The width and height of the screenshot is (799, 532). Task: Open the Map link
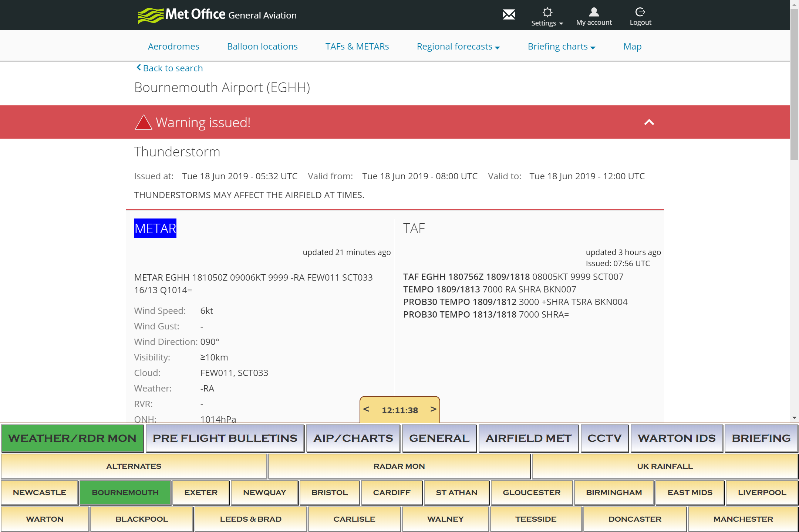click(632, 47)
